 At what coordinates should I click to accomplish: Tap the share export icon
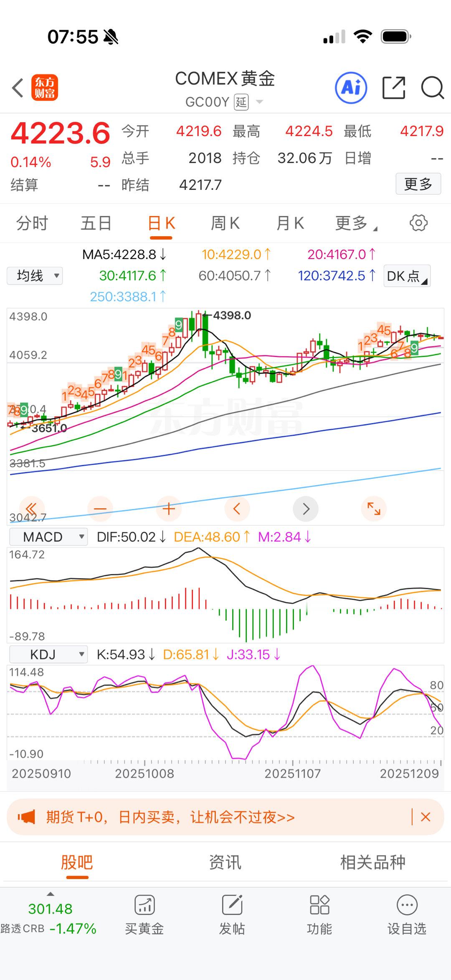(394, 88)
